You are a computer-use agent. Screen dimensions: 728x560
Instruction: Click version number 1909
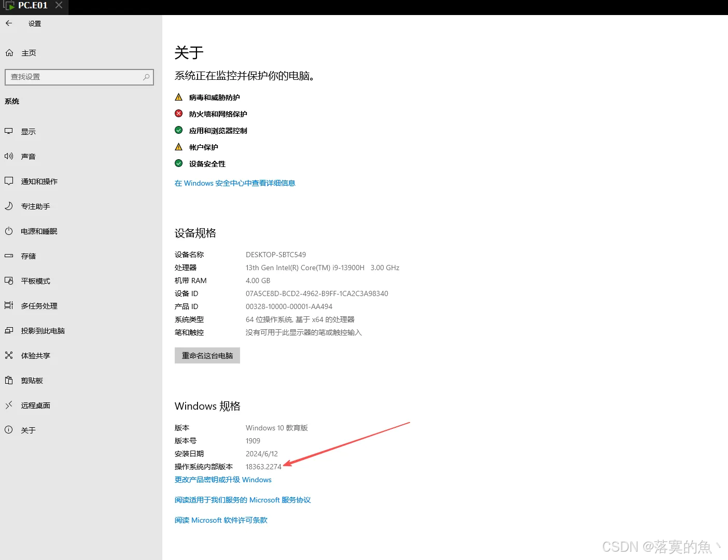[253, 441]
